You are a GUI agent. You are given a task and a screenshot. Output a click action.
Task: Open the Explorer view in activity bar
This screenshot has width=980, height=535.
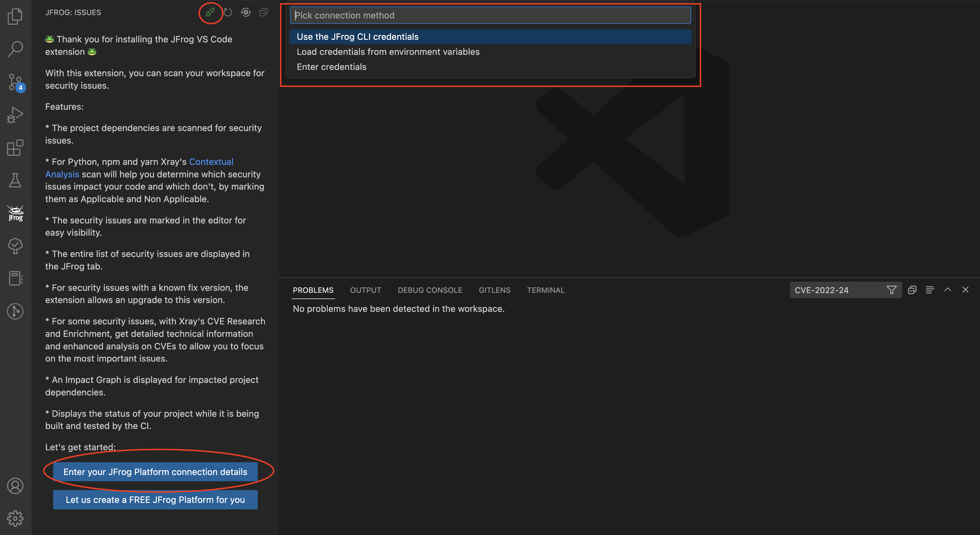[x=15, y=16]
